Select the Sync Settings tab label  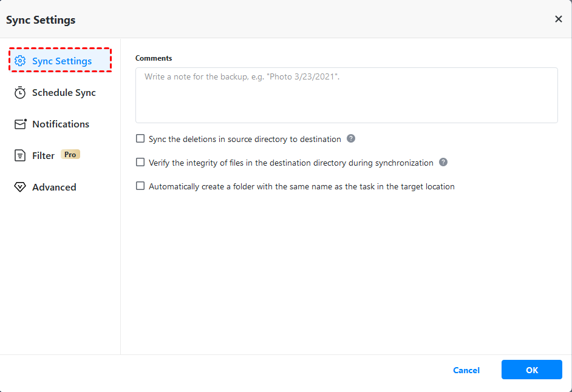[x=62, y=61]
